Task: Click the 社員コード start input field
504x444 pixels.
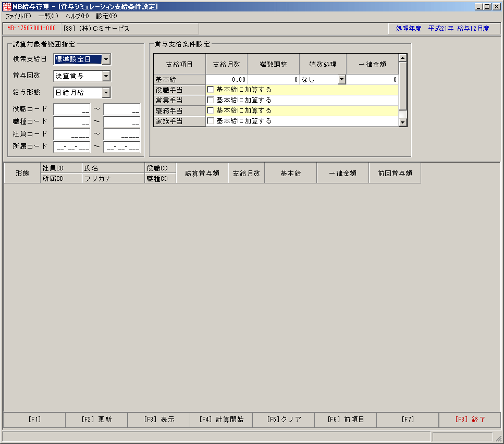Action: 72,134
